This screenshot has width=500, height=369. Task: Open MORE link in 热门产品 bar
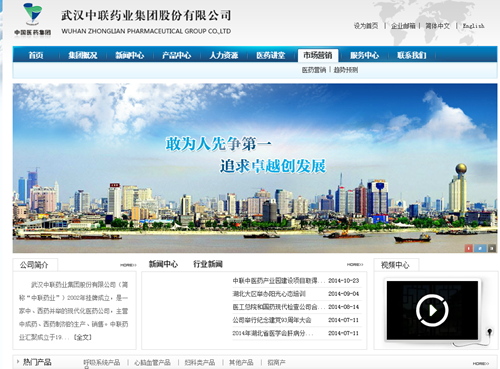click(481, 363)
